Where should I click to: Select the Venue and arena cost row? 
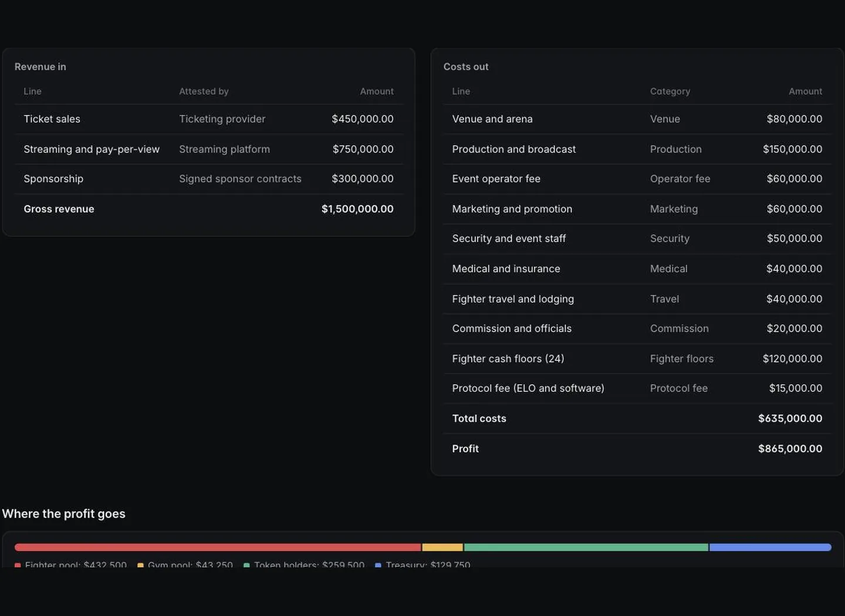[637, 119]
